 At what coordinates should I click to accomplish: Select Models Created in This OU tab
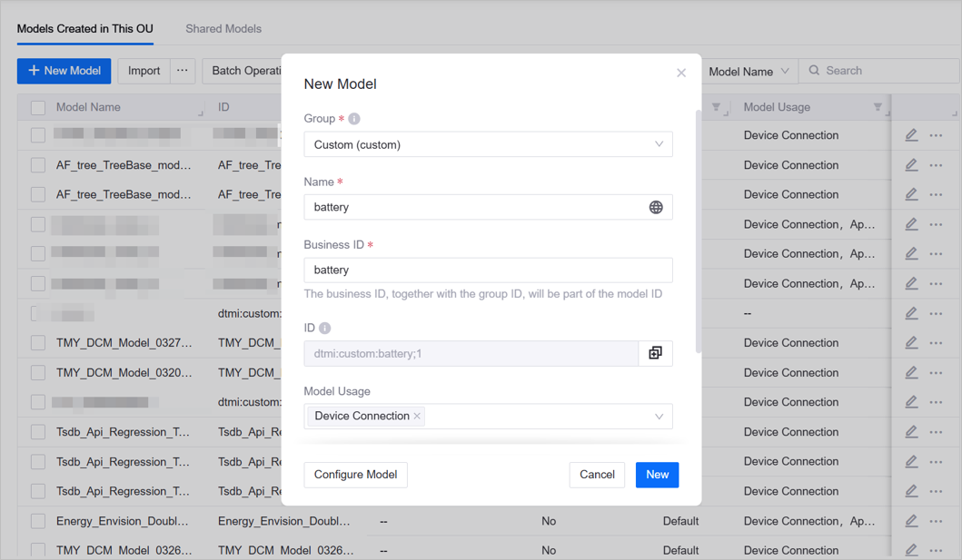click(85, 29)
